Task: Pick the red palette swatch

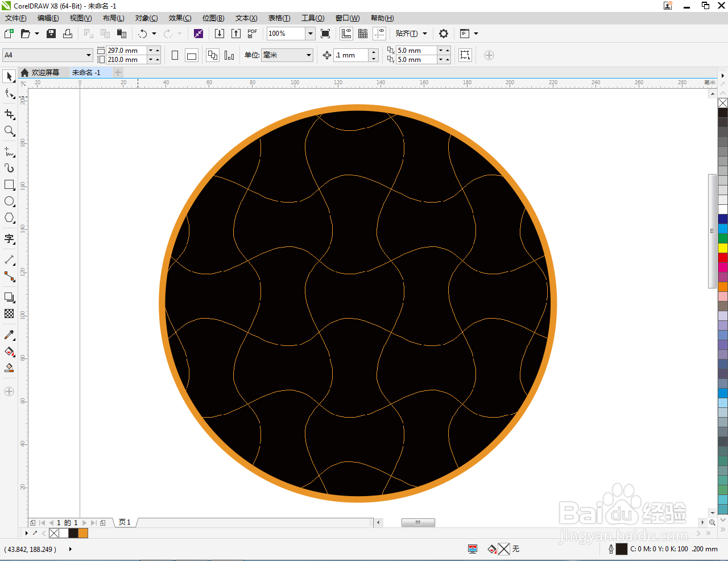Action: pyautogui.click(x=723, y=258)
